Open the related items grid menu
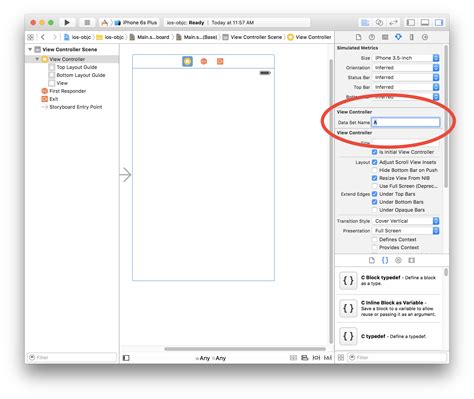This screenshot has height=399, width=474. (31, 37)
